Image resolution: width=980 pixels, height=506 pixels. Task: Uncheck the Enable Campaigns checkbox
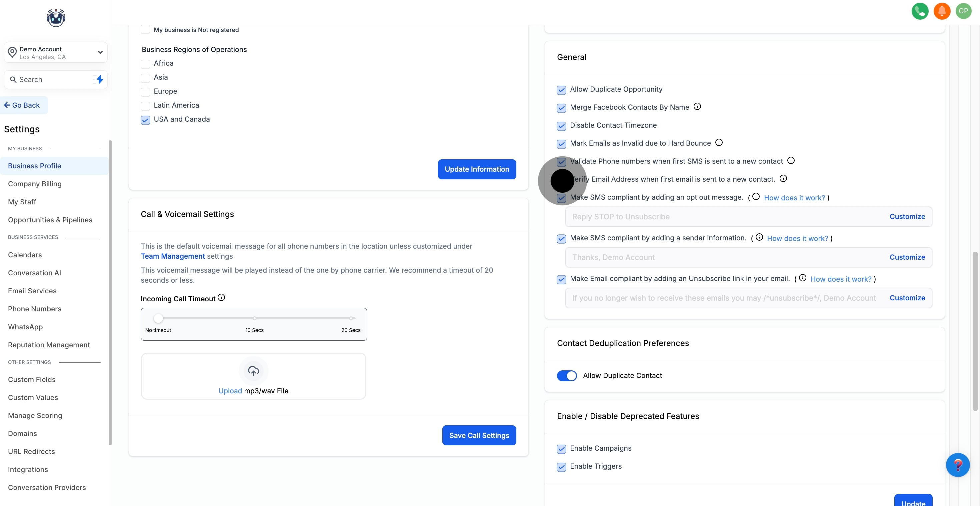[x=561, y=449]
